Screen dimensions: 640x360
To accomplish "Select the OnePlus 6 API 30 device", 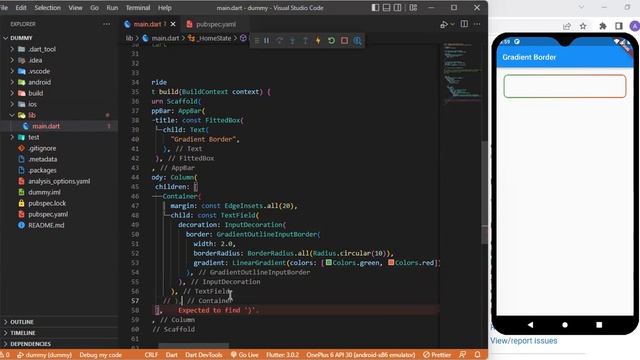I will 361,355.
